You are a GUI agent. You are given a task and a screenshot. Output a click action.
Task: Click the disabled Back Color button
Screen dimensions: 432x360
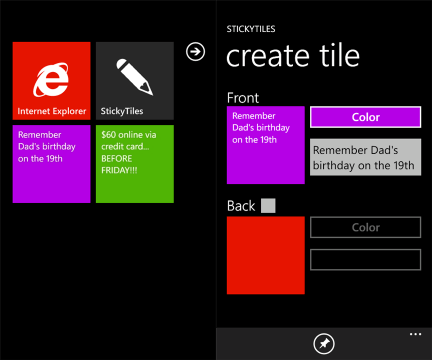365,227
